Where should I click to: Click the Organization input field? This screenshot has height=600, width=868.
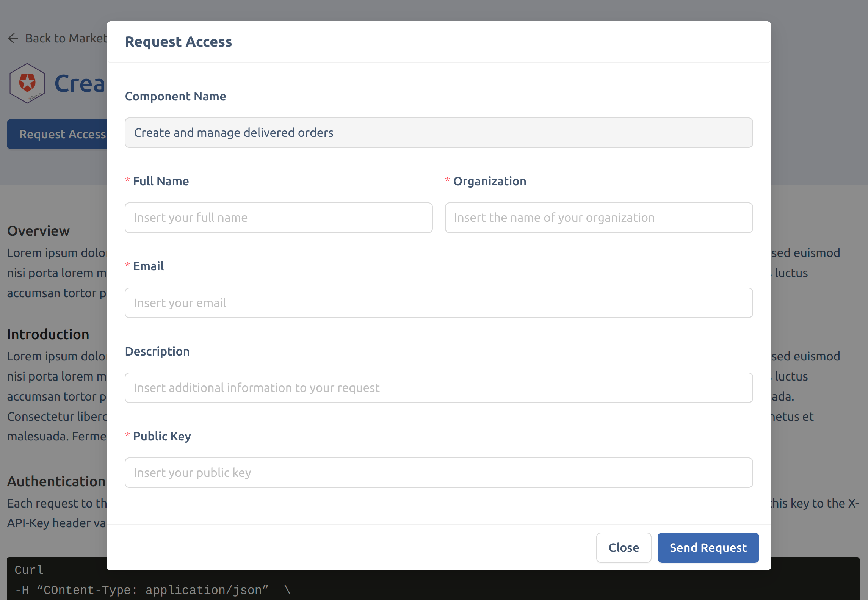click(x=598, y=218)
